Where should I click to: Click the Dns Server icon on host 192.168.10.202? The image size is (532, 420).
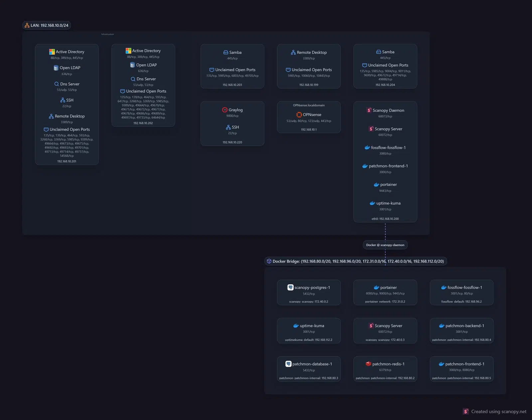[133, 79]
